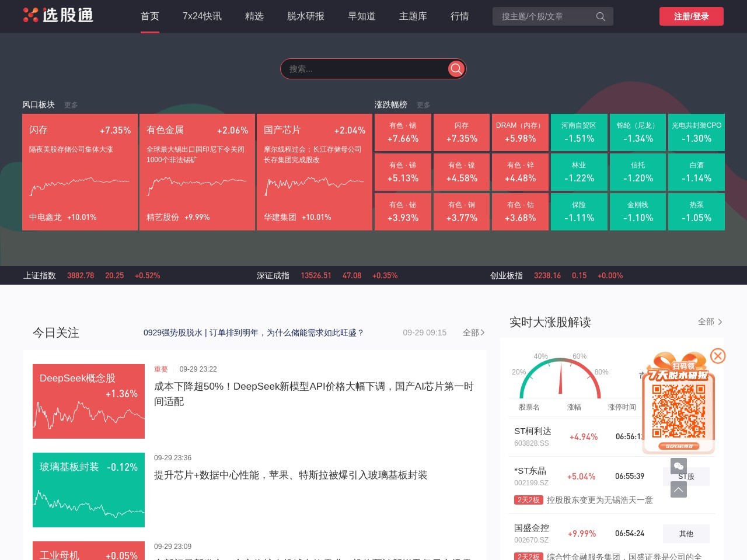Viewport: 747px width, 560px height.
Task: Click the gauge dial in 实时大涨股解读
Action: click(x=560, y=377)
